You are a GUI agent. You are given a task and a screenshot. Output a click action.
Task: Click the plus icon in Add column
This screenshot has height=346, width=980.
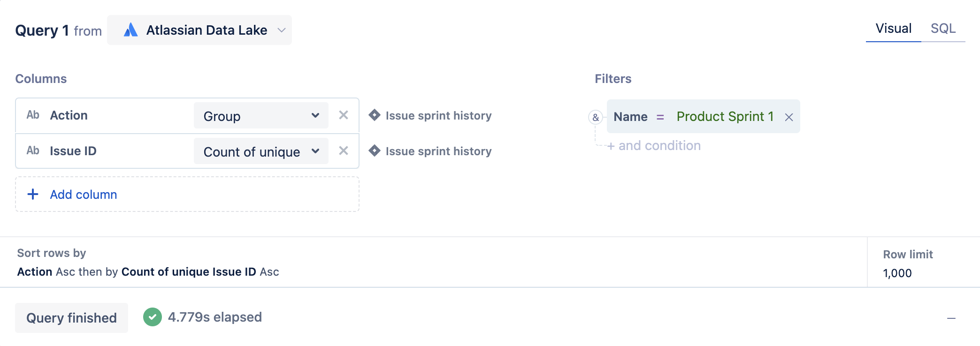[x=33, y=194]
